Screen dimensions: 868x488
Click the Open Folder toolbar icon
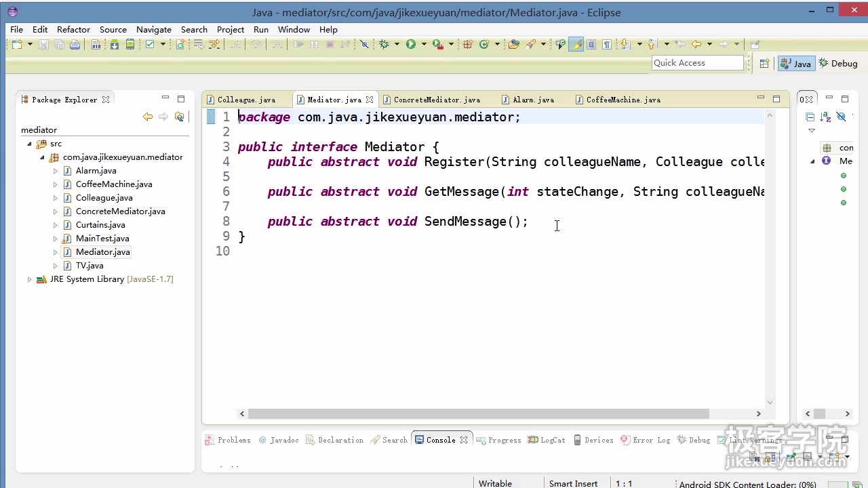pyautogui.click(x=514, y=44)
